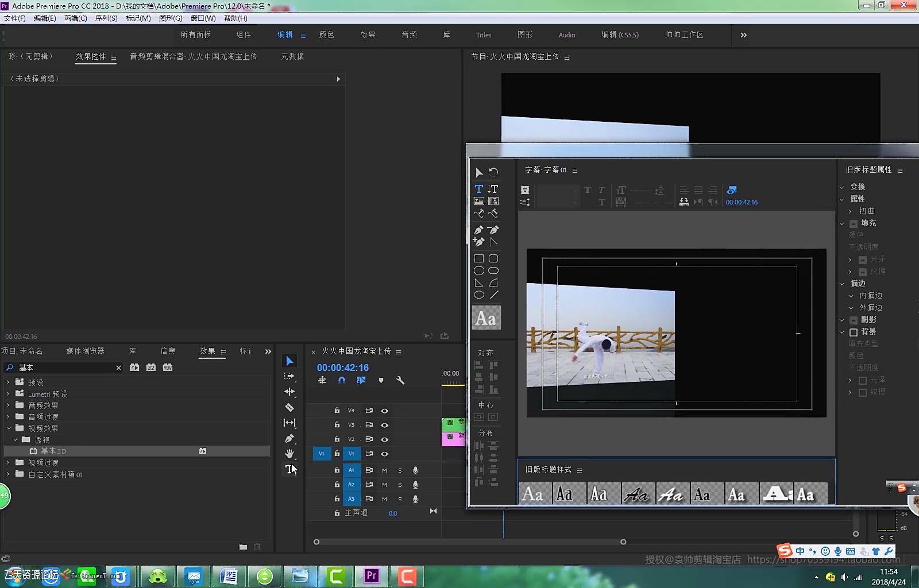919x588 pixels.
Task: Toggle the 阴影 checkbox
Action: coord(854,320)
